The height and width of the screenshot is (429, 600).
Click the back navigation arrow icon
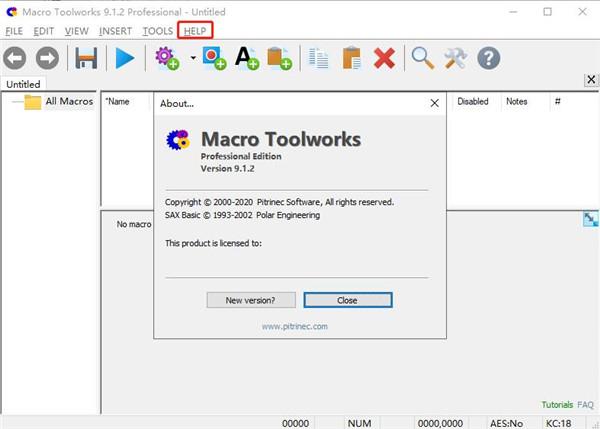point(15,58)
